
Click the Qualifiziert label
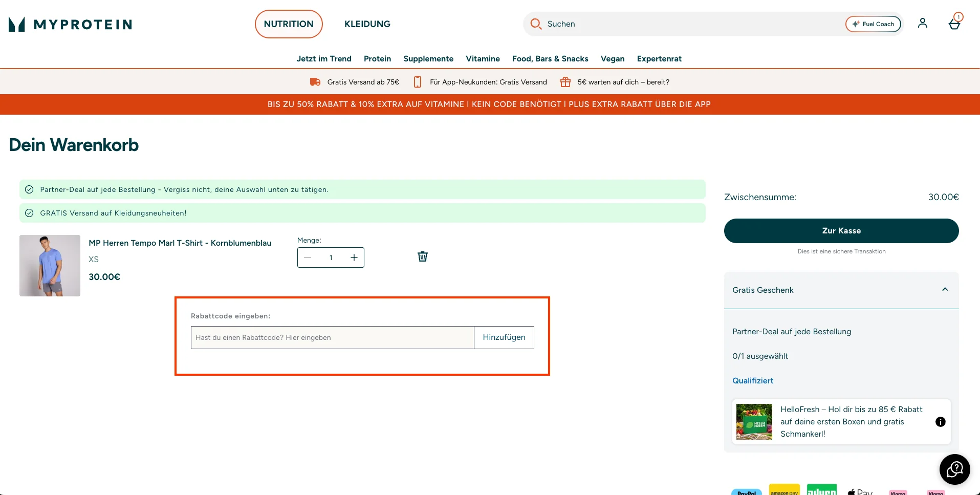753,381
